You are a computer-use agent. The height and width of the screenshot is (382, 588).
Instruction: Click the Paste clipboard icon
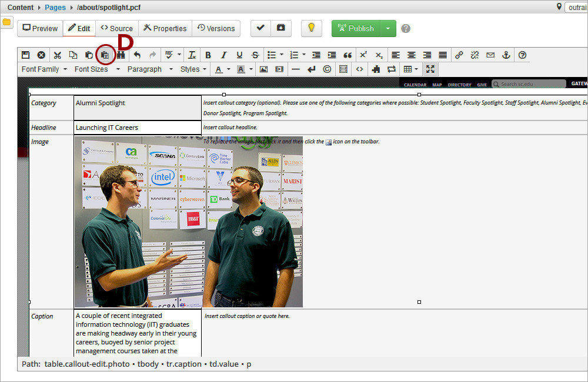tap(89, 55)
